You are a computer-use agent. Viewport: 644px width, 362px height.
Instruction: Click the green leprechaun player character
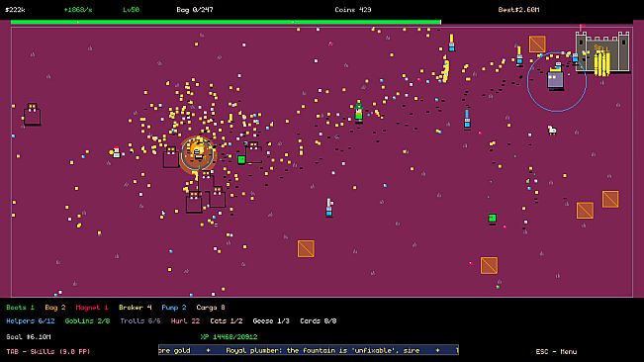point(358,111)
